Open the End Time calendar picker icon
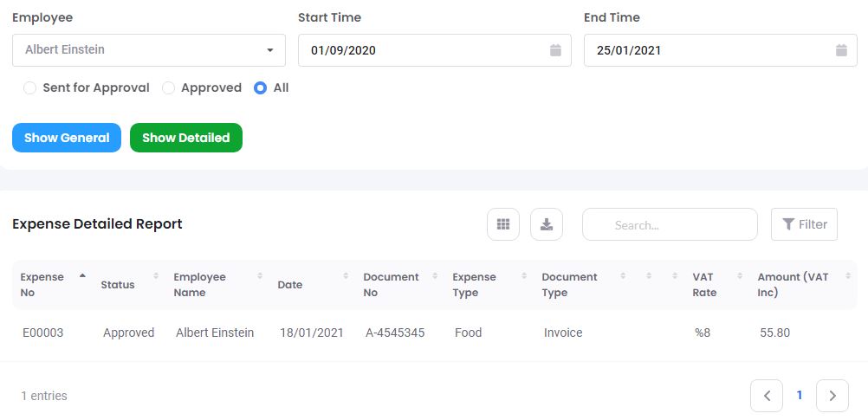Screen dimensions: 868x420 point(841,50)
